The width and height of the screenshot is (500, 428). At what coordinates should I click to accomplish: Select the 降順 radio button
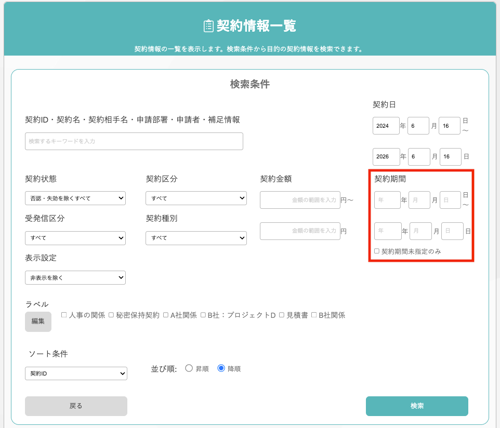tap(221, 368)
